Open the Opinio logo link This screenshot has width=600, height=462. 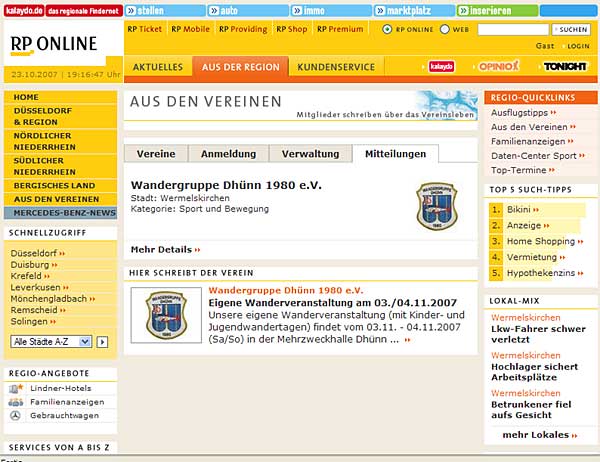[496, 66]
